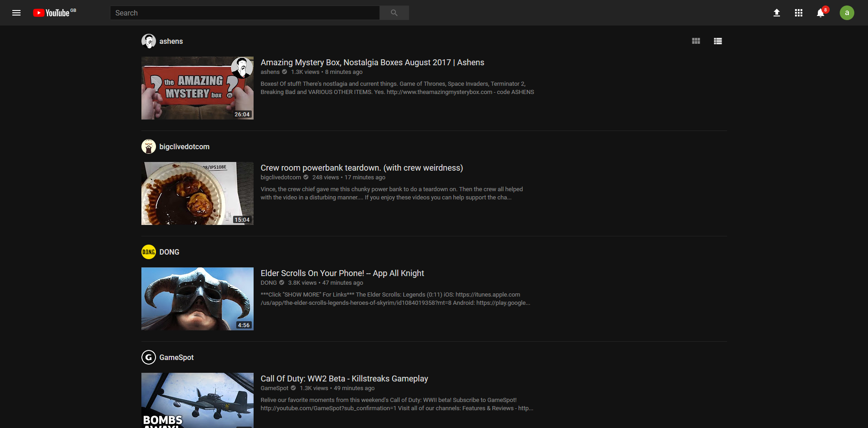Click '3.8K views • 47 minutes ago' text

point(326,283)
